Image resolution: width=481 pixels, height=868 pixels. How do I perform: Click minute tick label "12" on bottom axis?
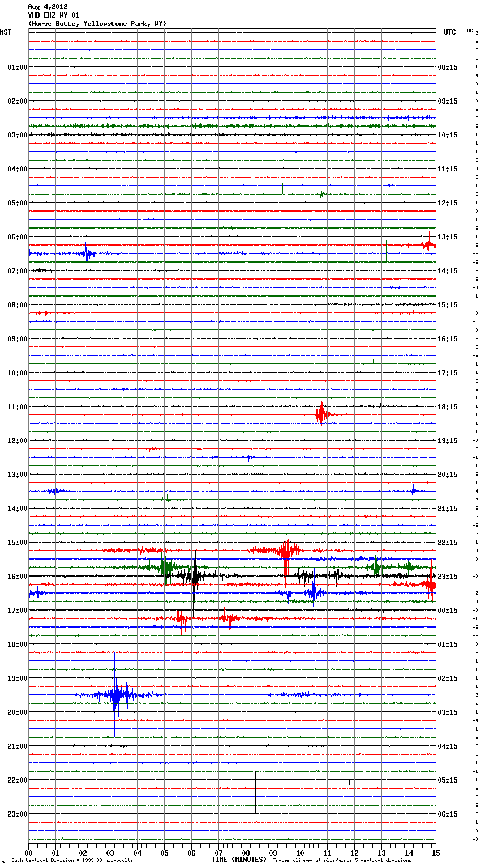(x=354, y=853)
